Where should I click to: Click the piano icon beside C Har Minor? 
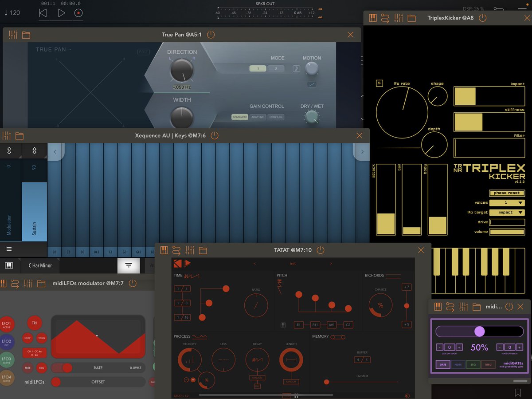click(x=9, y=265)
